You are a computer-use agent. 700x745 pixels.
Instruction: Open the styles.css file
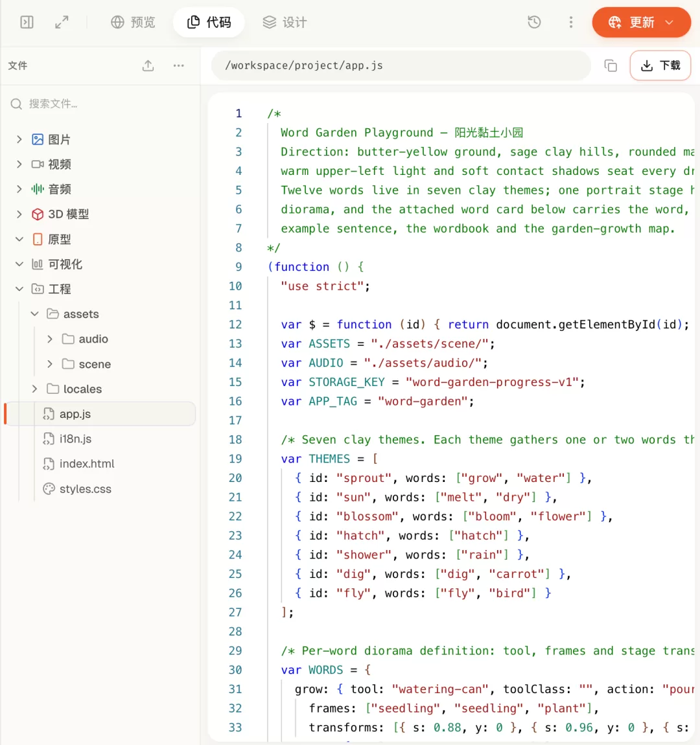click(86, 489)
